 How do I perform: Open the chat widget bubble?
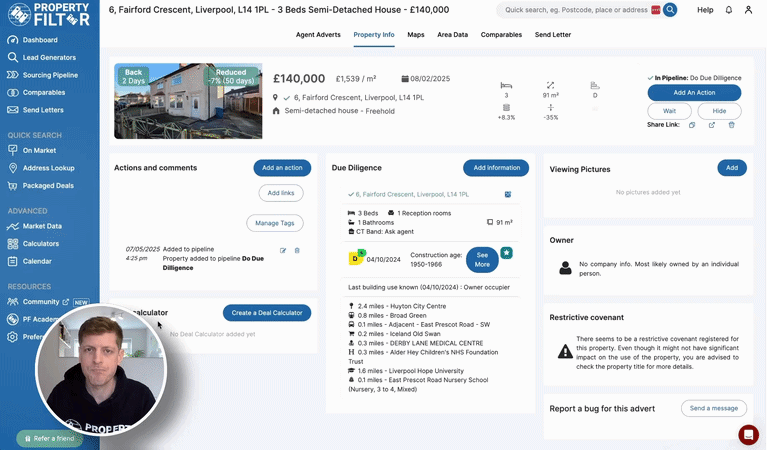[x=748, y=434]
